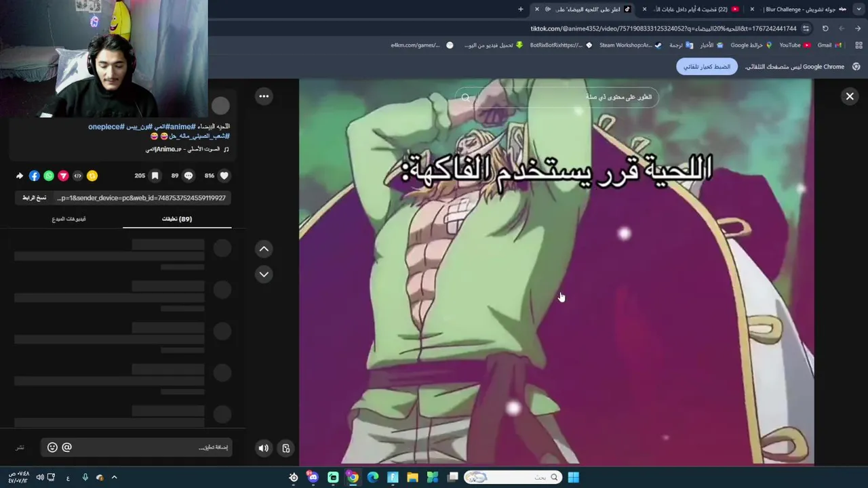
Task: Click the Chrome address bar URL
Action: (x=663, y=28)
